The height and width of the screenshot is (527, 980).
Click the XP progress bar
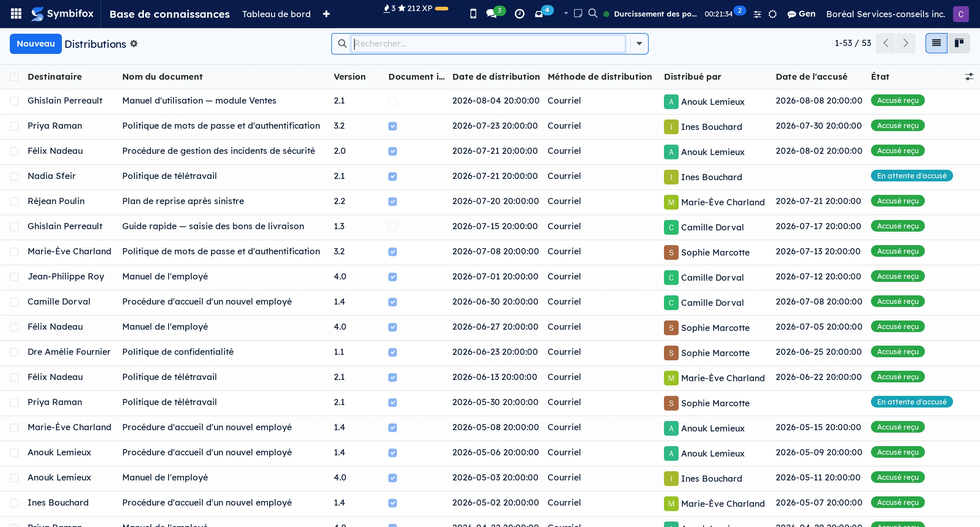coord(441,8)
